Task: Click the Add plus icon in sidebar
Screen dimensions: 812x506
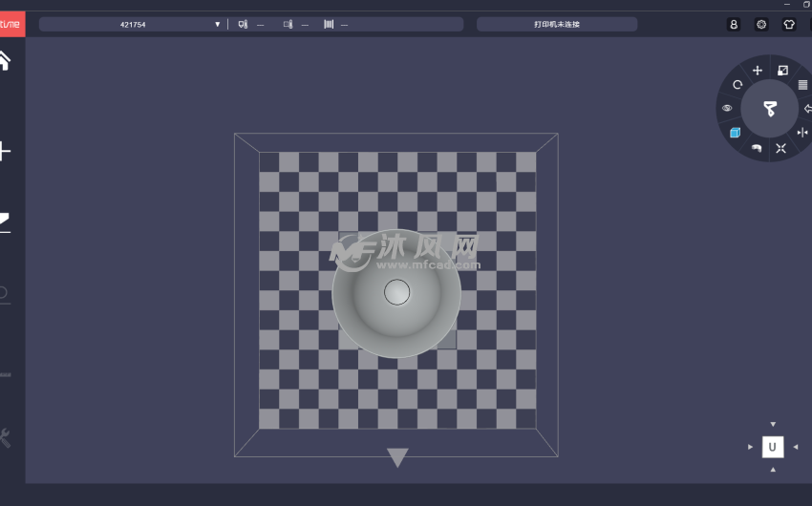Action: 5,151
